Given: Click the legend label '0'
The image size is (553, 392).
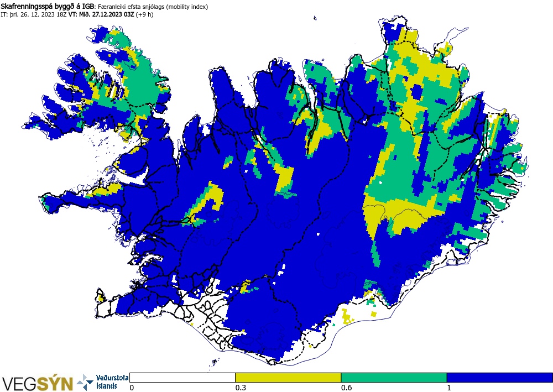Looking at the screenshot, I should coord(132,388).
